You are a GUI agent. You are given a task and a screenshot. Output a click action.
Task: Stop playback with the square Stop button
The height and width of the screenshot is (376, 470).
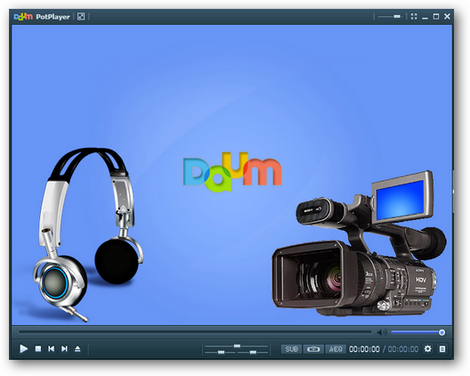click(38, 349)
